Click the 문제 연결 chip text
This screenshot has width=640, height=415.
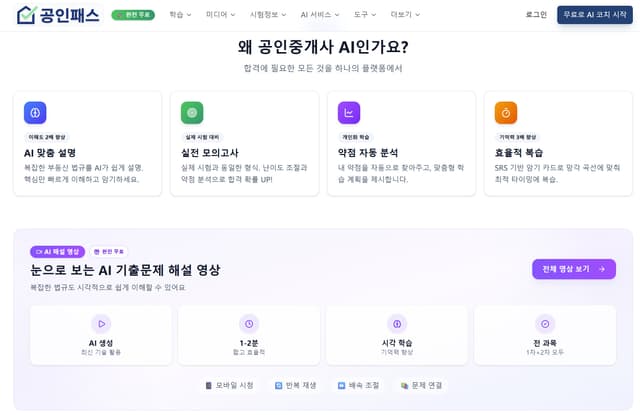coord(427,385)
